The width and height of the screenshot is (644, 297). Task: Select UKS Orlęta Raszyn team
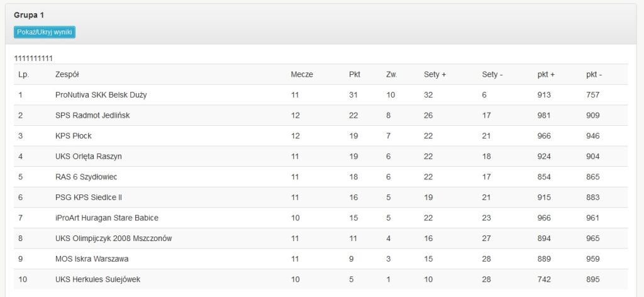89,156
